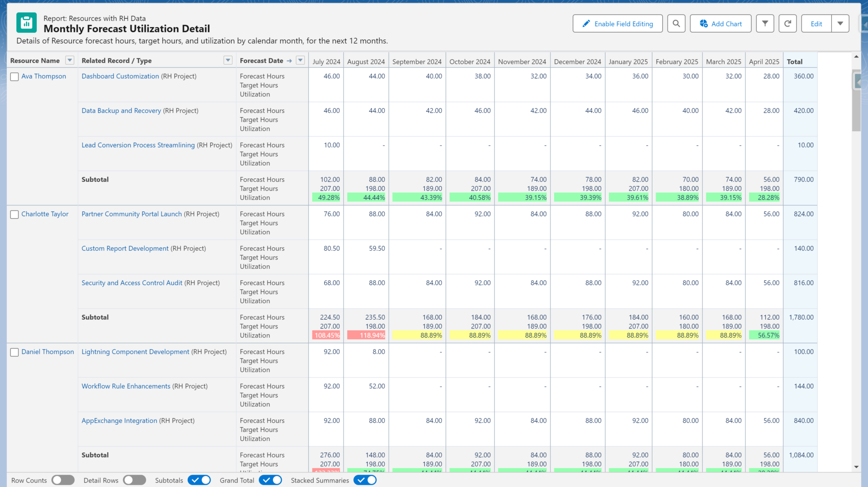Image resolution: width=868 pixels, height=487 pixels.
Task: Open the search icon in the report toolbar
Action: tap(676, 24)
